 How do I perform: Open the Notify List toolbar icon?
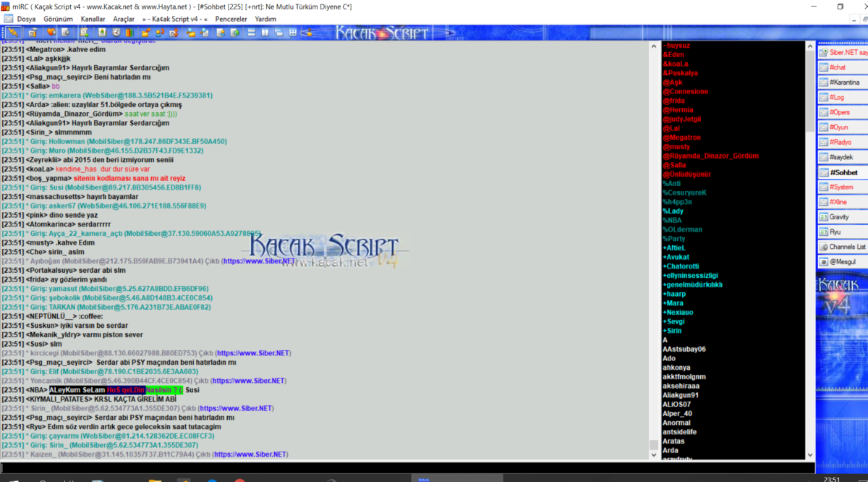[222, 33]
